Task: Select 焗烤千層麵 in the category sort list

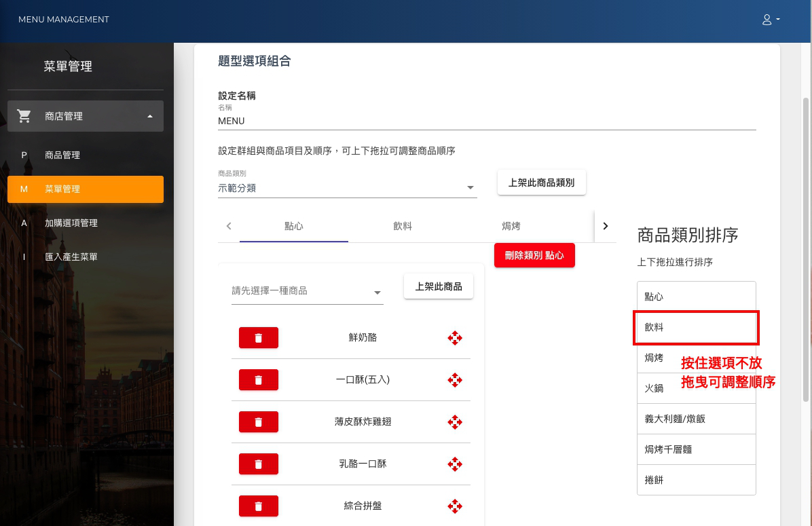Action: (696, 449)
